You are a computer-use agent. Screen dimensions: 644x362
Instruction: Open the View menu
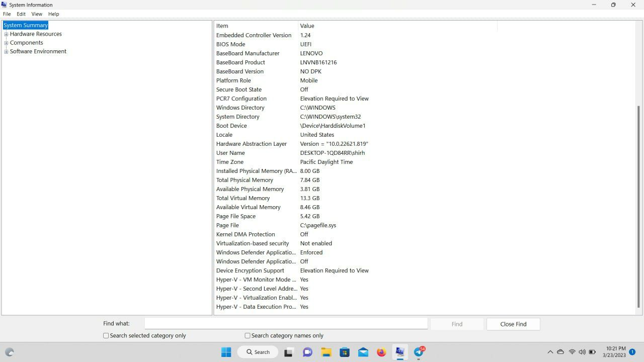click(37, 14)
